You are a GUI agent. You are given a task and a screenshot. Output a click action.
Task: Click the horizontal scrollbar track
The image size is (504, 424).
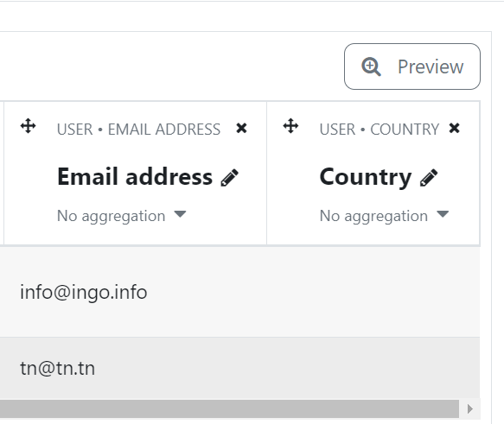pyautogui.click(x=229, y=409)
